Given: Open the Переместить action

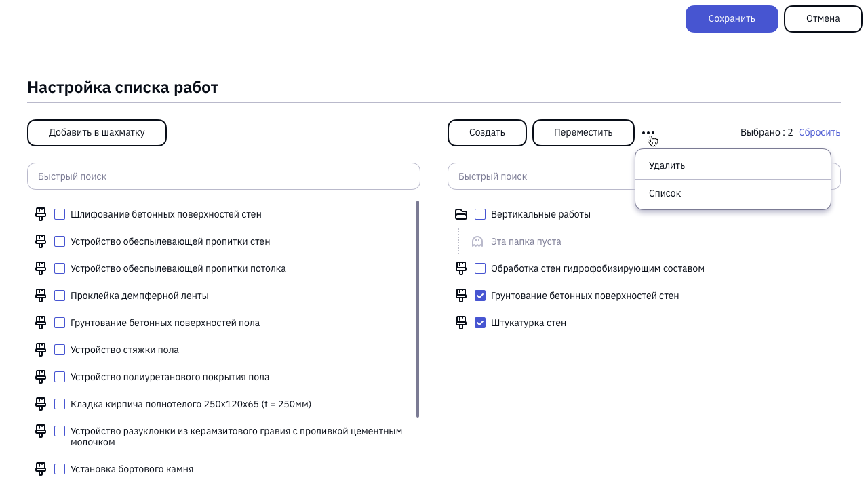Looking at the screenshot, I should 583,133.
